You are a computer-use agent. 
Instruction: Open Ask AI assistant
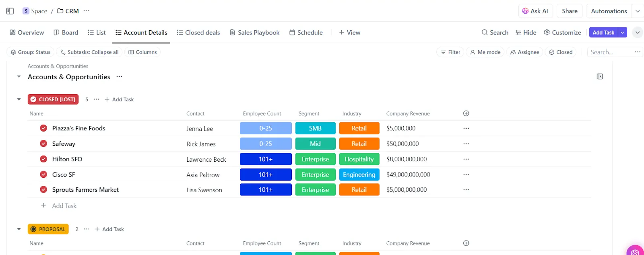click(535, 11)
